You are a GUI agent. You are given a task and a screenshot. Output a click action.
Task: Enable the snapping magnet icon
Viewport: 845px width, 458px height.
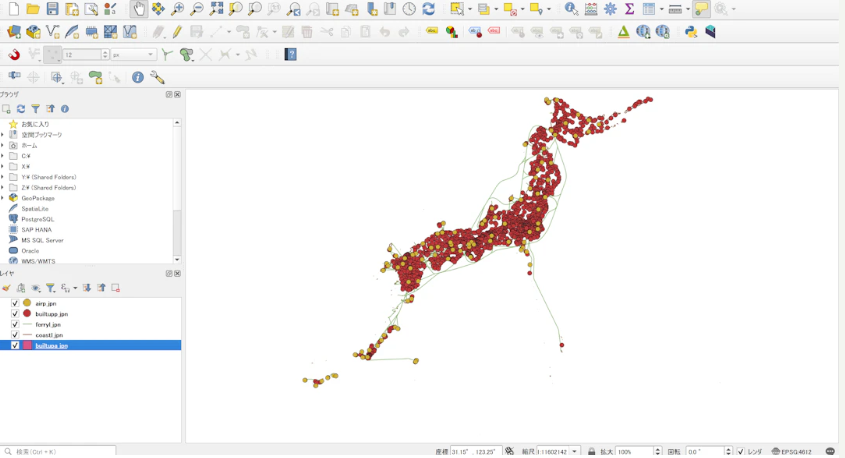pos(14,55)
